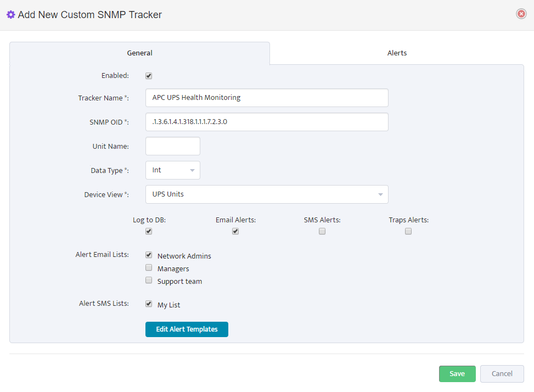The image size is (534, 392).
Task: Click the Log to DB label
Action: click(x=149, y=220)
